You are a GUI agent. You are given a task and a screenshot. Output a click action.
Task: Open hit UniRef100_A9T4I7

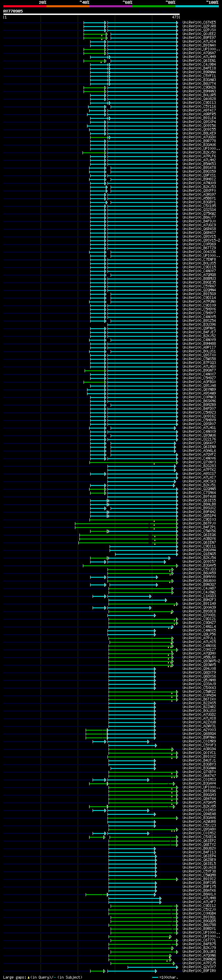[x=199, y=110]
